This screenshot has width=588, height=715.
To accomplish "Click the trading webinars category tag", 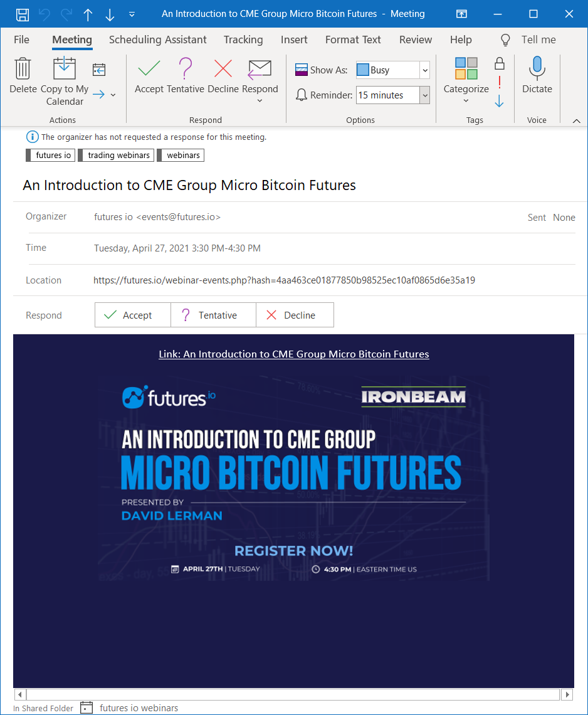I will pyautogui.click(x=116, y=156).
